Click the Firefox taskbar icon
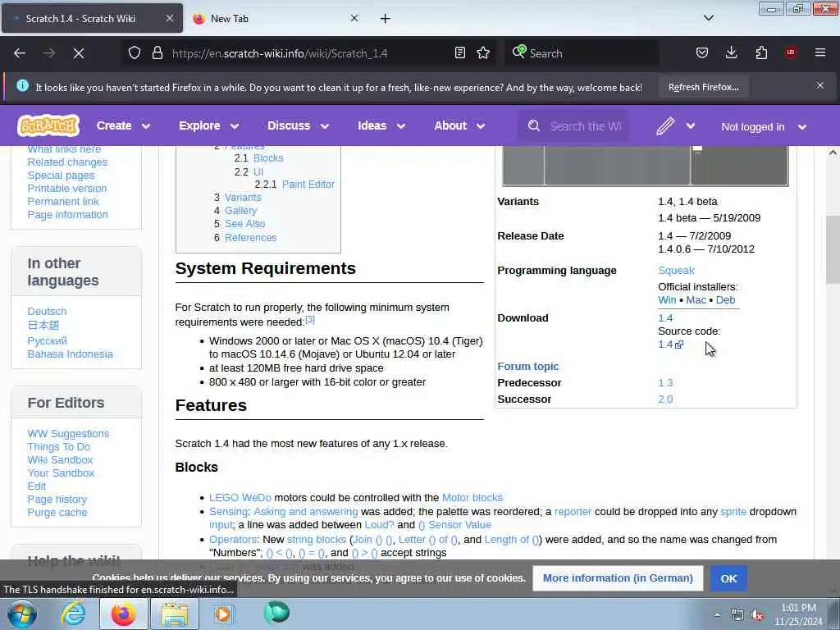 [123, 614]
